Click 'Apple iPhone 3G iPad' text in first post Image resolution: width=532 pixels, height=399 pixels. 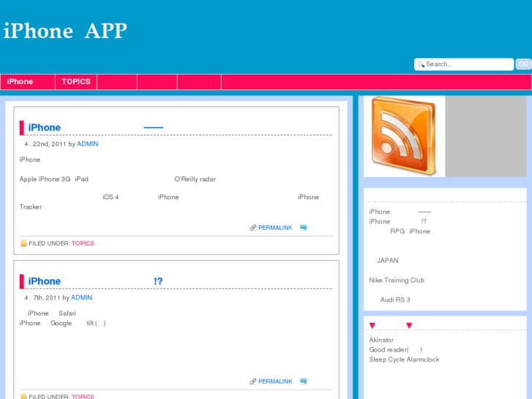54,179
